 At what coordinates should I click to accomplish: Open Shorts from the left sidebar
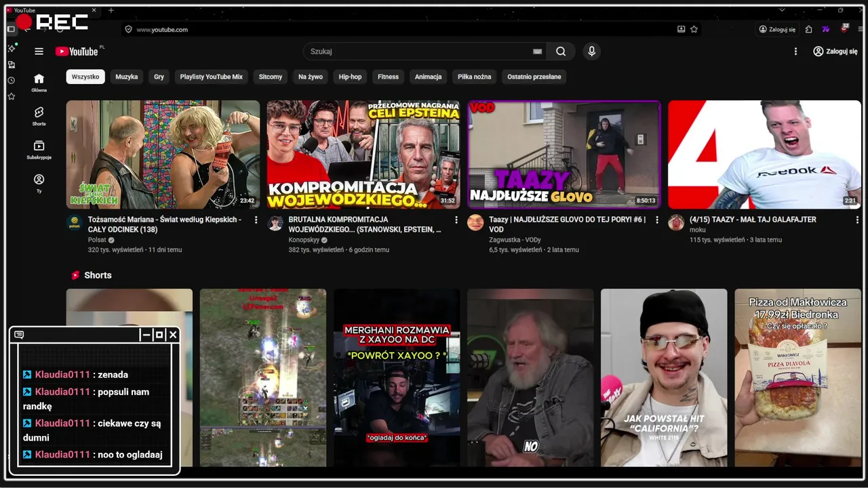point(39,117)
